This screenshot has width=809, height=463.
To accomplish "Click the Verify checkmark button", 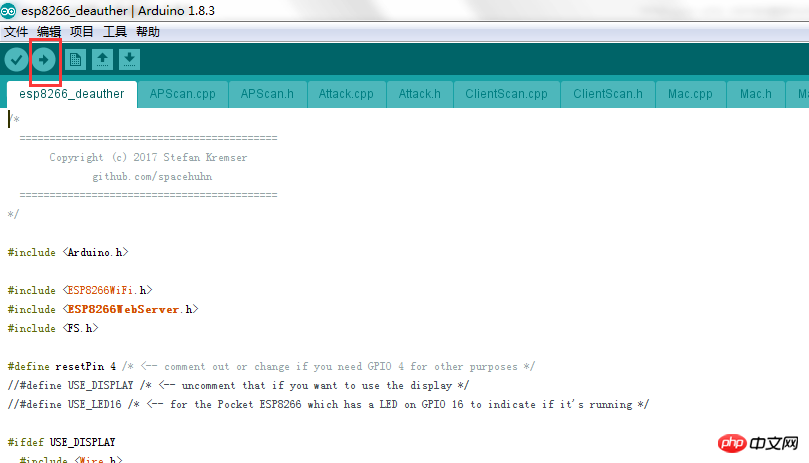I will (16, 60).
